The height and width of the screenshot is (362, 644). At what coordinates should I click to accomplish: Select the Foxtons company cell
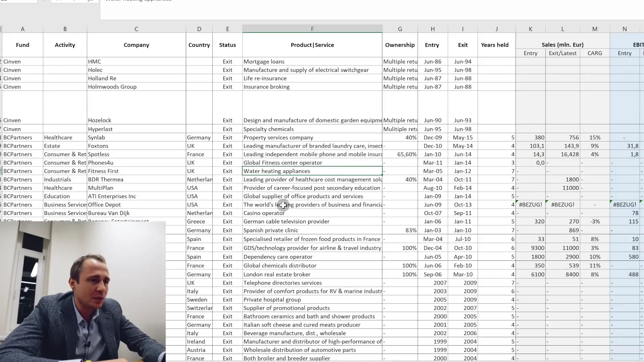pos(136,146)
